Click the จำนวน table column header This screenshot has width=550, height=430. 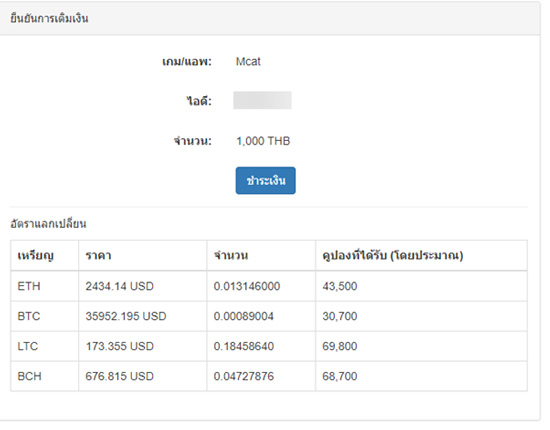click(x=231, y=255)
